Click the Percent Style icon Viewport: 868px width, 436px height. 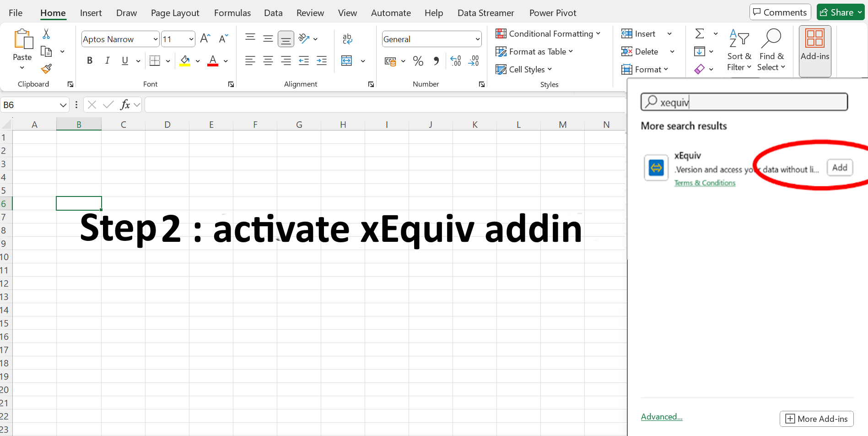click(418, 61)
